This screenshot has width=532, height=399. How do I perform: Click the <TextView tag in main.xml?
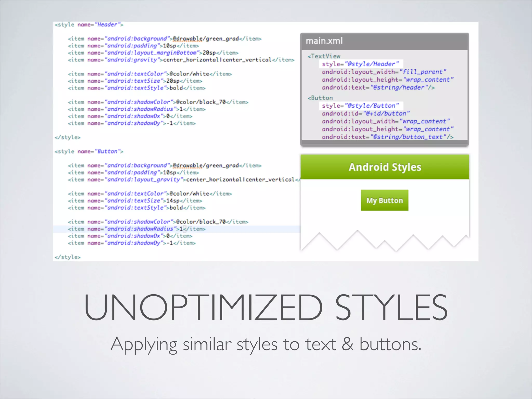324,56
